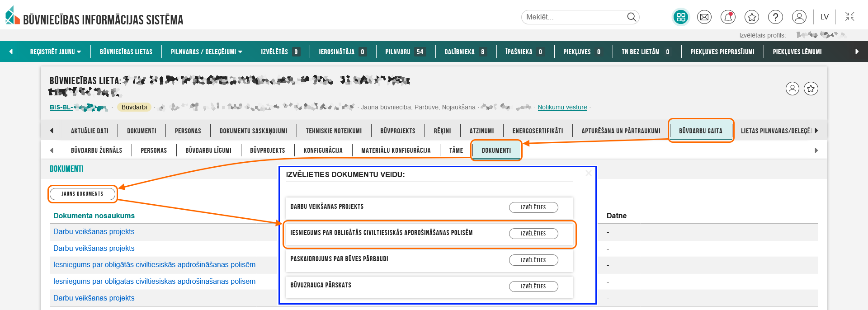Click in the Meklēt search field
Screen dimensions: 868x310
pos(574,17)
